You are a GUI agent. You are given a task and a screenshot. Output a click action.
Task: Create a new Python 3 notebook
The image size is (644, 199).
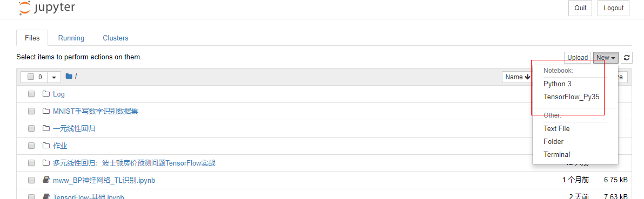tap(558, 84)
